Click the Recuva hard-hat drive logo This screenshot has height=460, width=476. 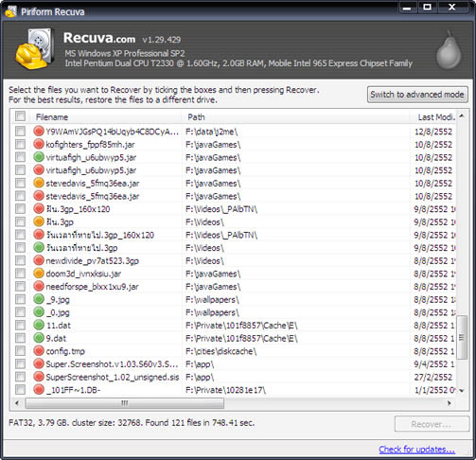click(34, 48)
